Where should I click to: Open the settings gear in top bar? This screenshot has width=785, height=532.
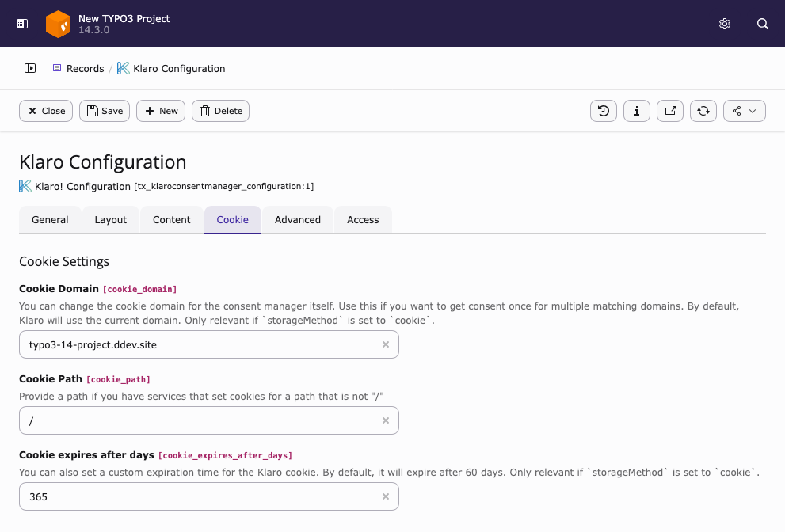pyautogui.click(x=725, y=24)
